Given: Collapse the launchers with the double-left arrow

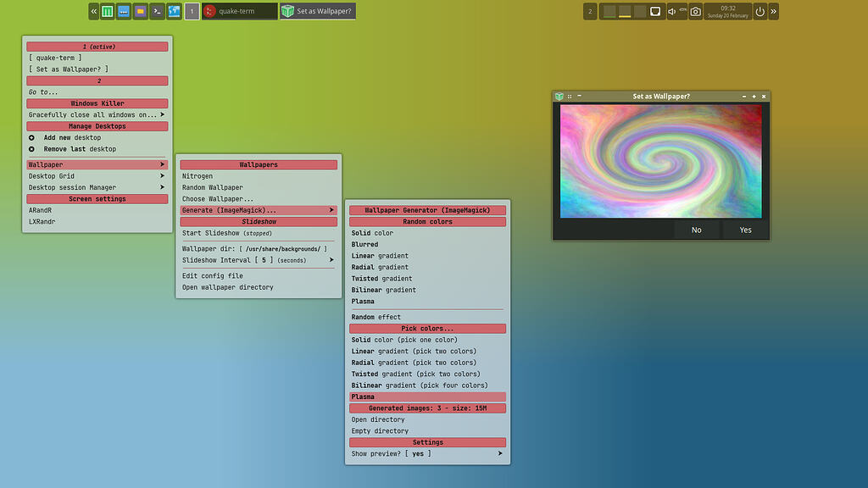Looking at the screenshot, I should [94, 11].
